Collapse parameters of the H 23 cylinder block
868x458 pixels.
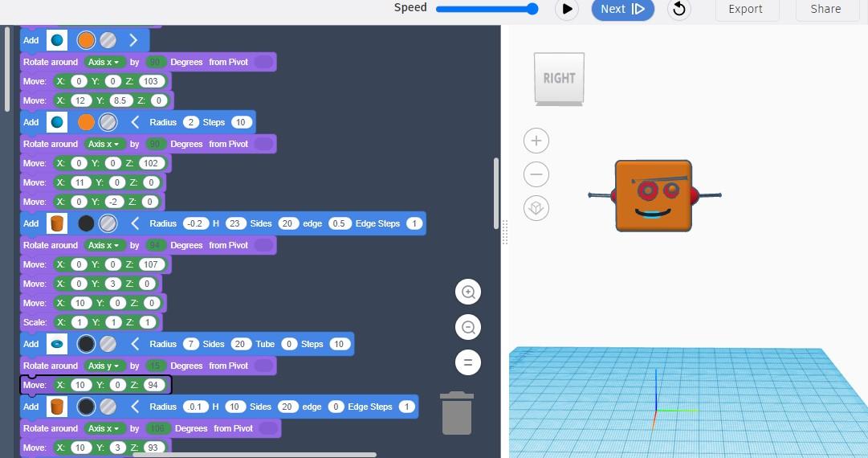(135, 223)
